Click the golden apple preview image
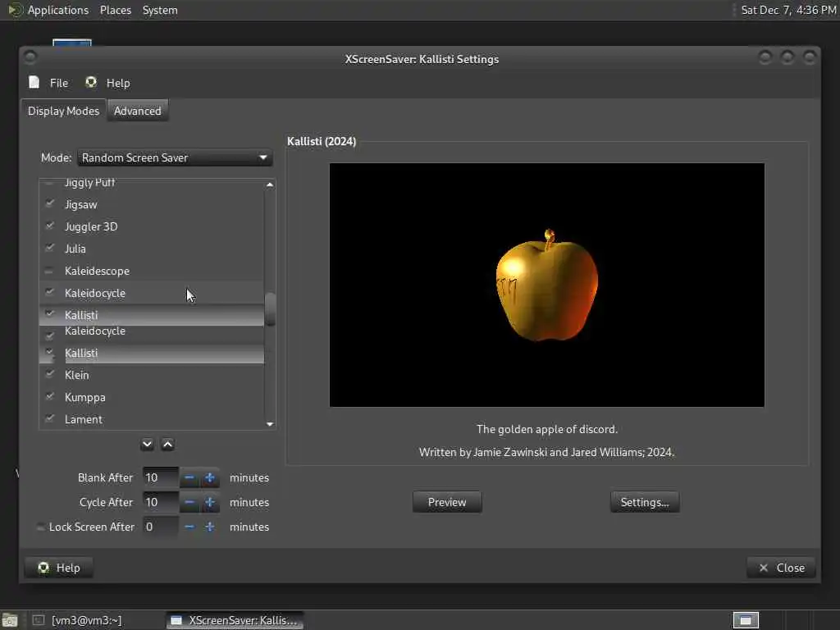The height and width of the screenshot is (630, 840). tap(547, 285)
